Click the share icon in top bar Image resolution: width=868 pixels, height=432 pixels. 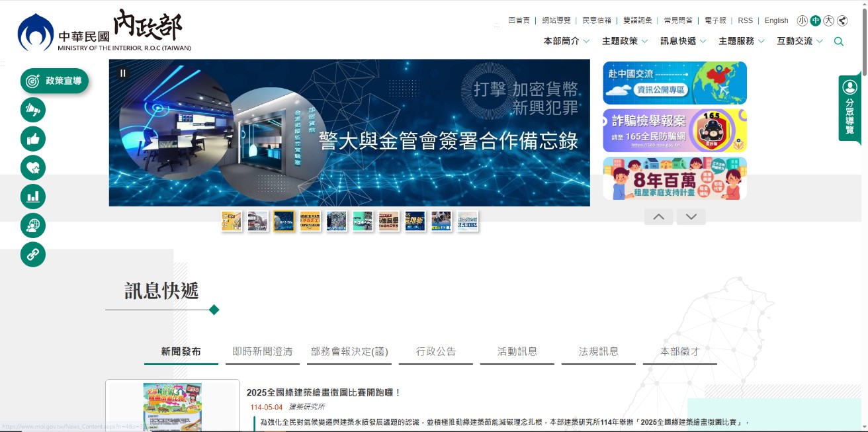pyautogui.click(x=842, y=21)
